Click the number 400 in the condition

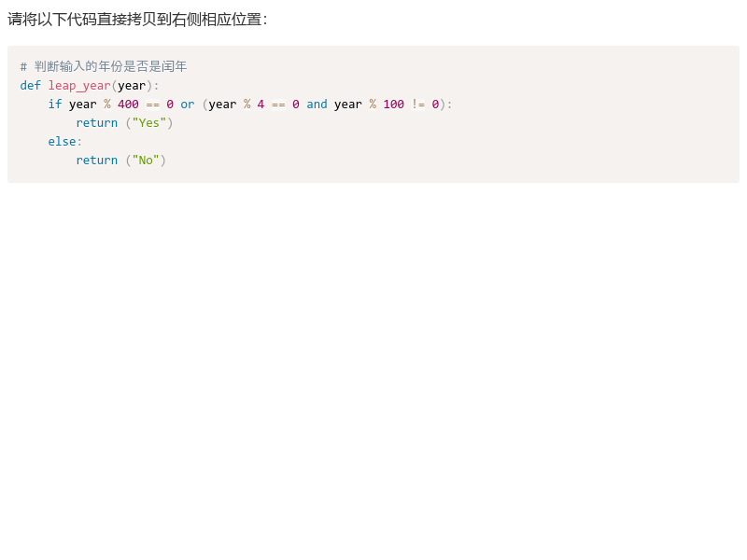pyautogui.click(x=128, y=105)
